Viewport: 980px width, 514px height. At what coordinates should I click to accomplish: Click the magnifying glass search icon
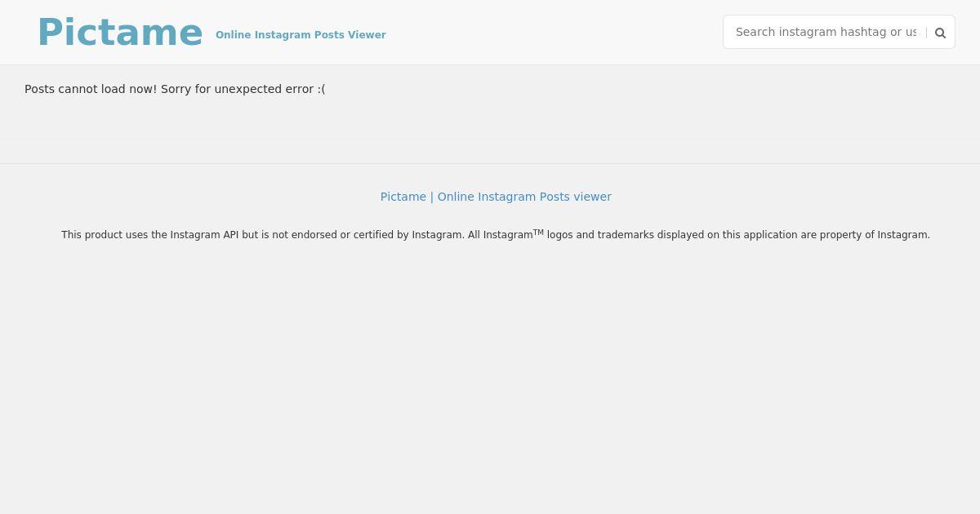[x=940, y=33]
